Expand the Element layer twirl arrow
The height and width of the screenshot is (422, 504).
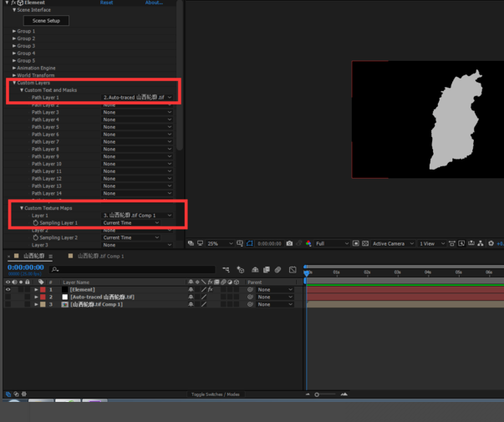[36, 290]
